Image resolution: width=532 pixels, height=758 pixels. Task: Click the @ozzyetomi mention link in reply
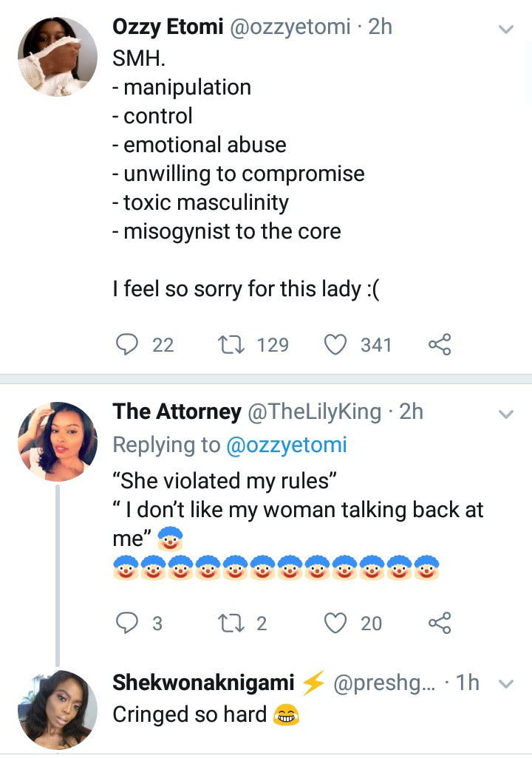[286, 445]
